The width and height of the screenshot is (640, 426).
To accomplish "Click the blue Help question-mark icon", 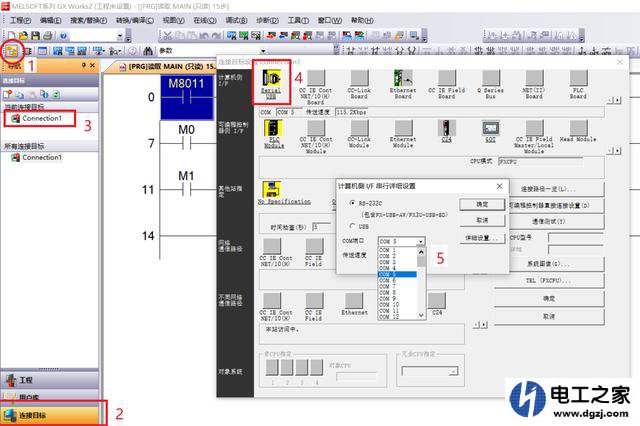I will pyautogui.click(x=63, y=36).
